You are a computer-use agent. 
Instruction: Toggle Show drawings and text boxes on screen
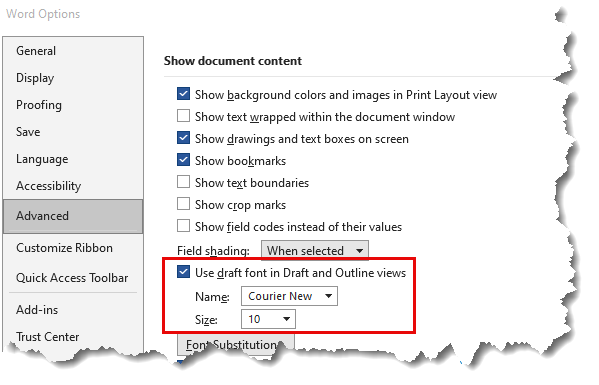183,138
